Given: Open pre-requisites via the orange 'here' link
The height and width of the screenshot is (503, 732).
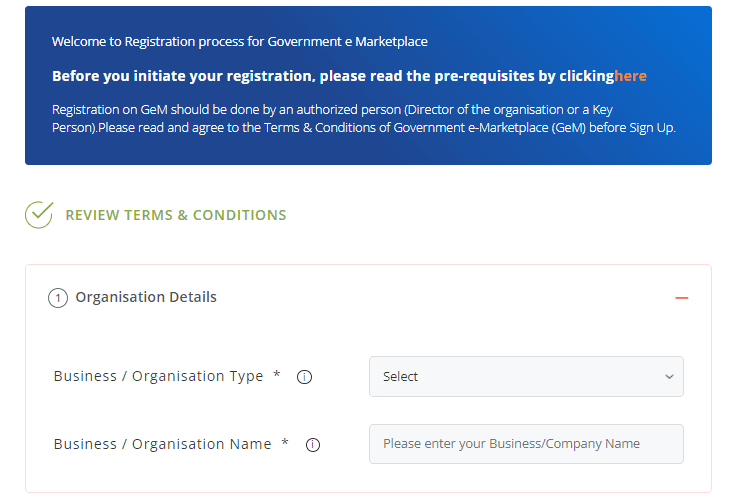Looking at the screenshot, I should pos(631,76).
